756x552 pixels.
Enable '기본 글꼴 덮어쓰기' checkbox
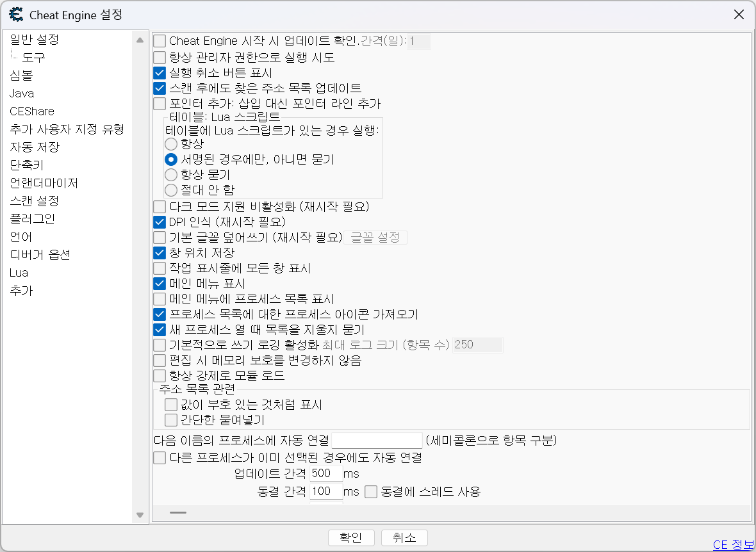160,238
